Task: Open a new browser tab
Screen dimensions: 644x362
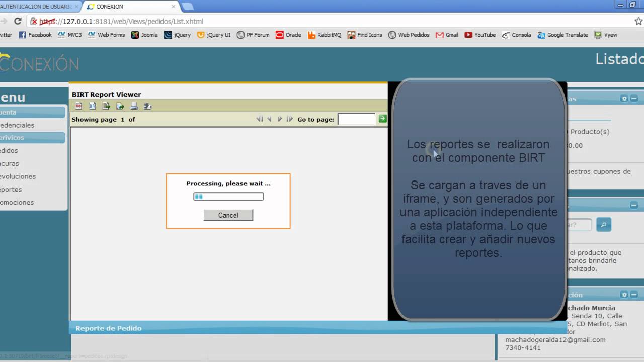Action: [x=188, y=7]
